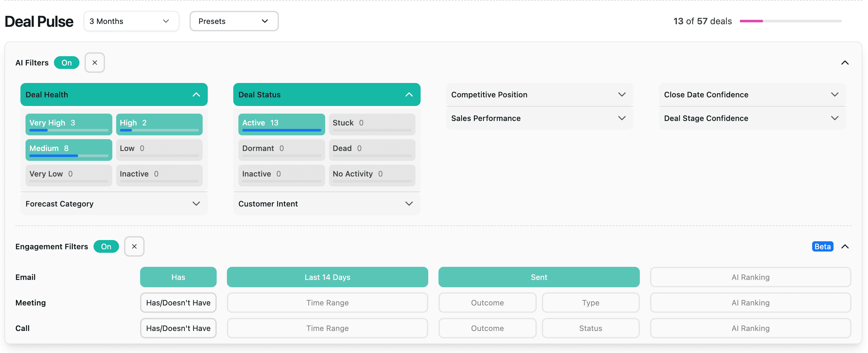Open Email AI Ranking filter
Image resolution: width=868 pixels, height=353 pixels.
(750, 277)
